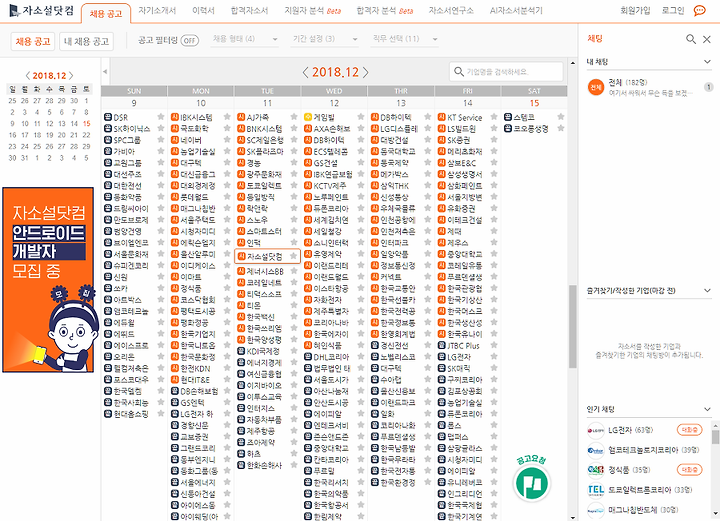
Task: Click the 안드로이드 개발자 모집 banner
Action: [48, 280]
